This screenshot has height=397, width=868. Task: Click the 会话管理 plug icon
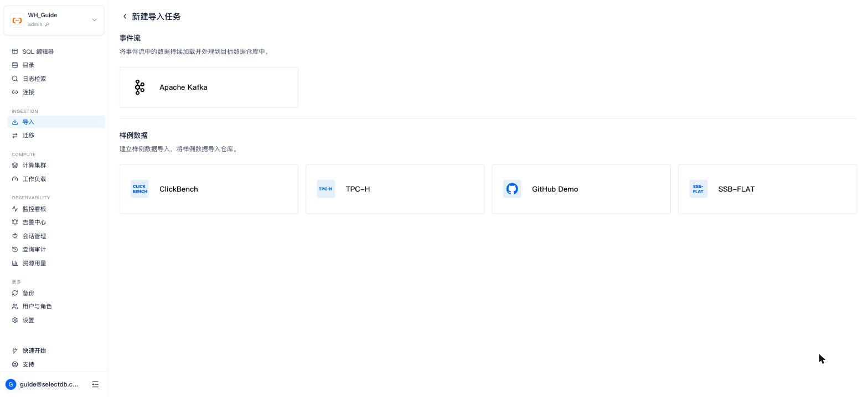[x=15, y=236]
